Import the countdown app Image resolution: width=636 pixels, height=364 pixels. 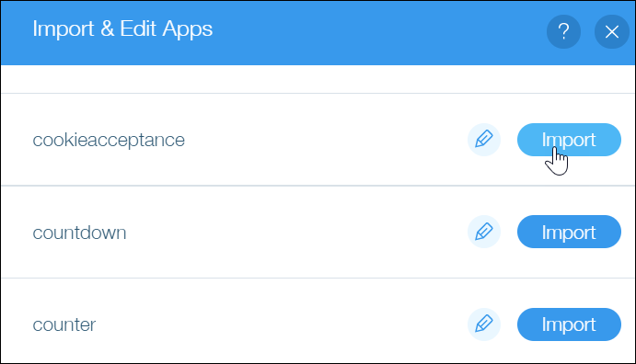click(x=569, y=232)
